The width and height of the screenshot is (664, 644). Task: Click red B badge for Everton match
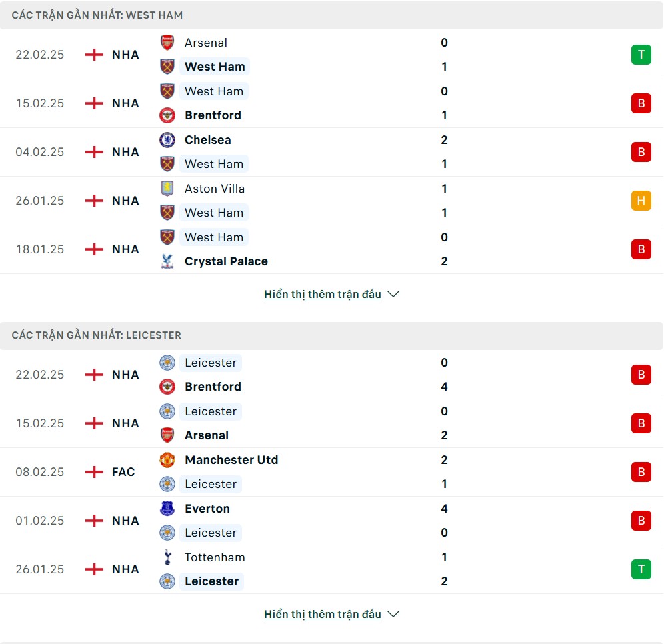click(641, 521)
